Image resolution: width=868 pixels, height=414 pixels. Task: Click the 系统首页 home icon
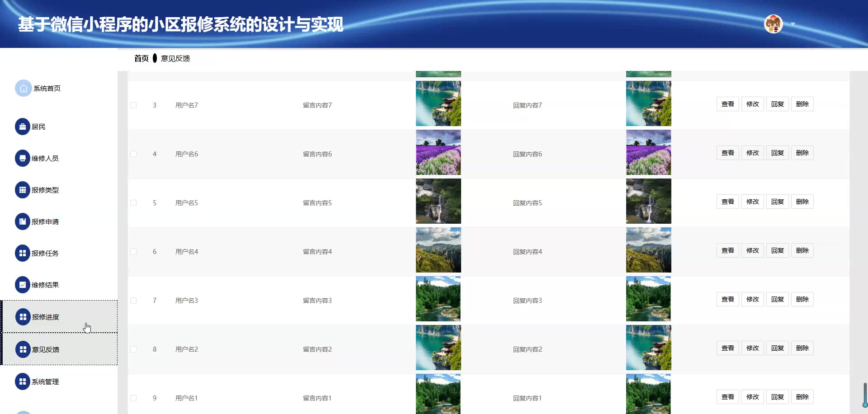coord(23,88)
